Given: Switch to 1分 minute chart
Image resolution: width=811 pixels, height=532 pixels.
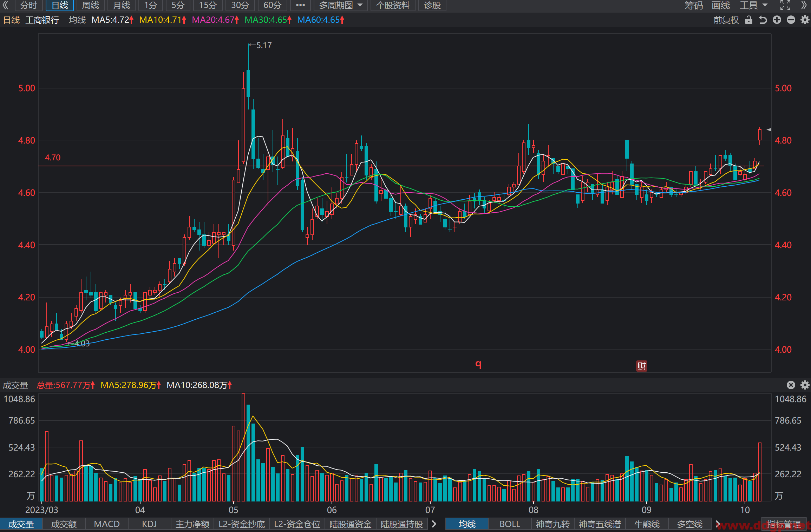Looking at the screenshot, I should coord(151,5).
